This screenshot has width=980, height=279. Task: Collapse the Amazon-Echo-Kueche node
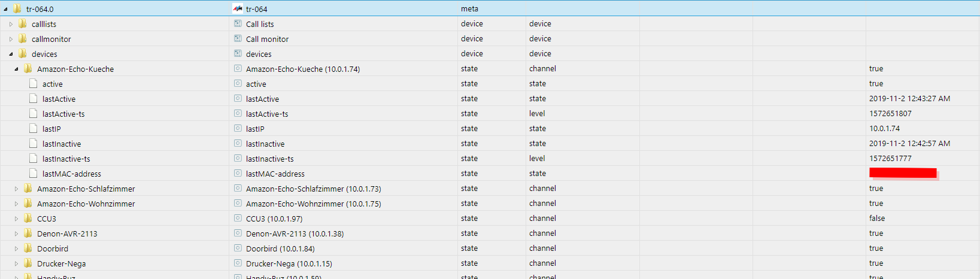[x=16, y=69]
